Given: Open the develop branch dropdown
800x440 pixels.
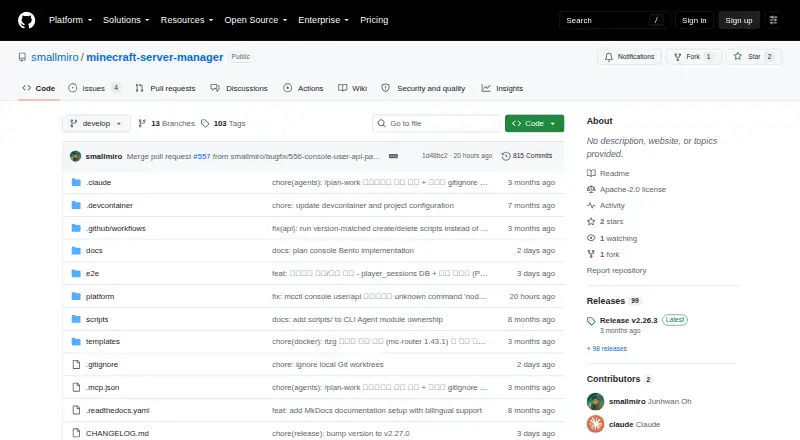Looking at the screenshot, I should (x=96, y=124).
